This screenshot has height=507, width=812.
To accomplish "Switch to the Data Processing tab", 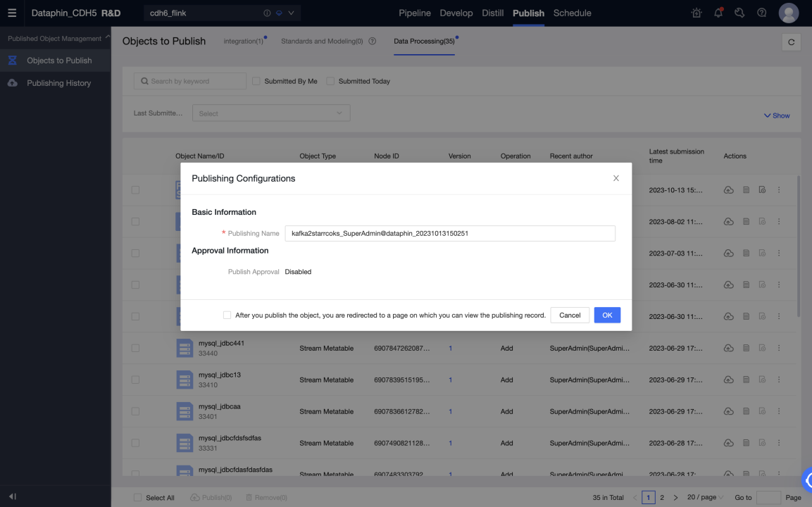I will [423, 41].
